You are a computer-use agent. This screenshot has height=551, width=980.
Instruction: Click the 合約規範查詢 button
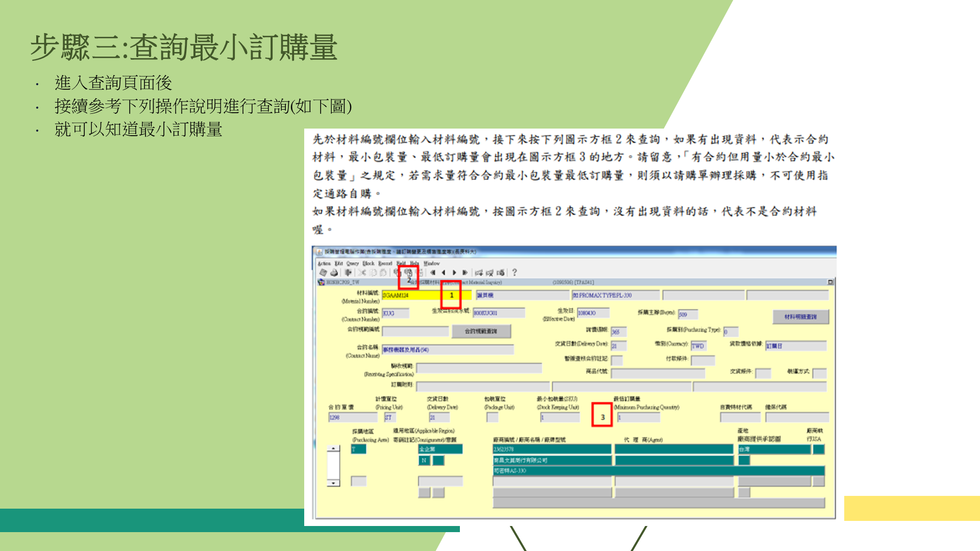pos(481,331)
